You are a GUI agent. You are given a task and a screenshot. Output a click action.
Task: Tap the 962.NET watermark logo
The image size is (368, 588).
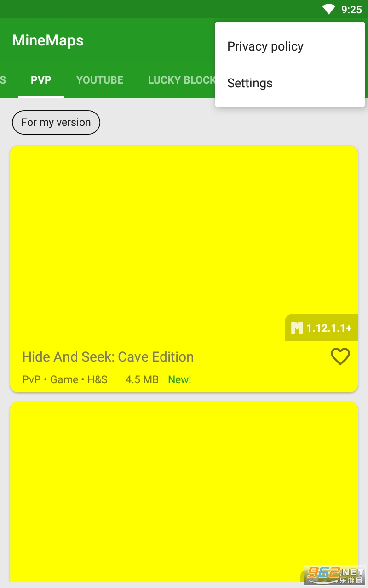click(x=334, y=575)
